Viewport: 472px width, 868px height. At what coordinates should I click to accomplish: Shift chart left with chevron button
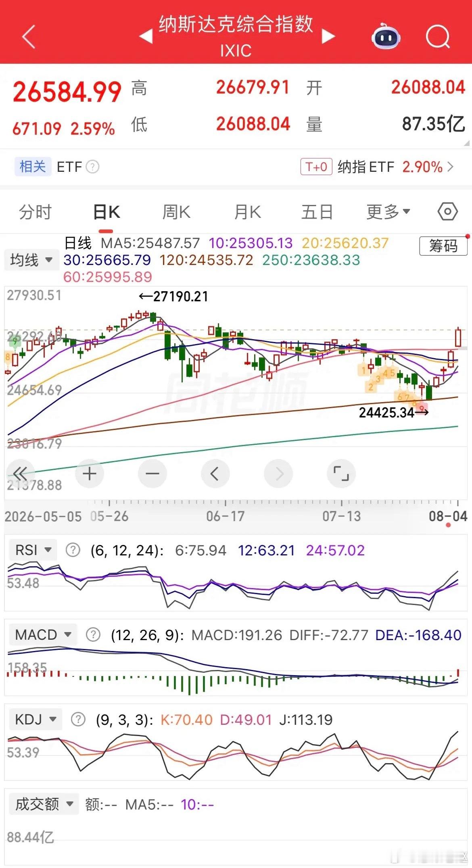pos(215,474)
